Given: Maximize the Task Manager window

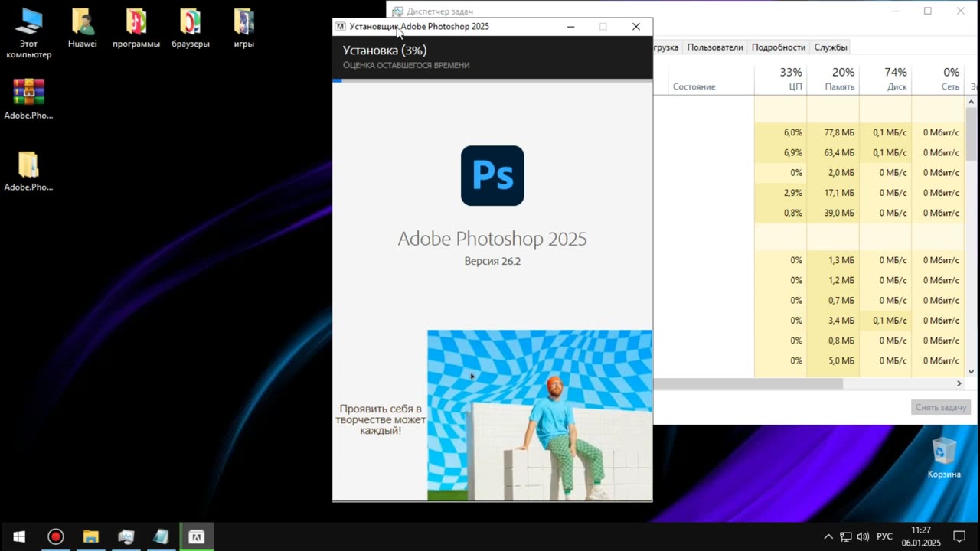Looking at the screenshot, I should [928, 11].
